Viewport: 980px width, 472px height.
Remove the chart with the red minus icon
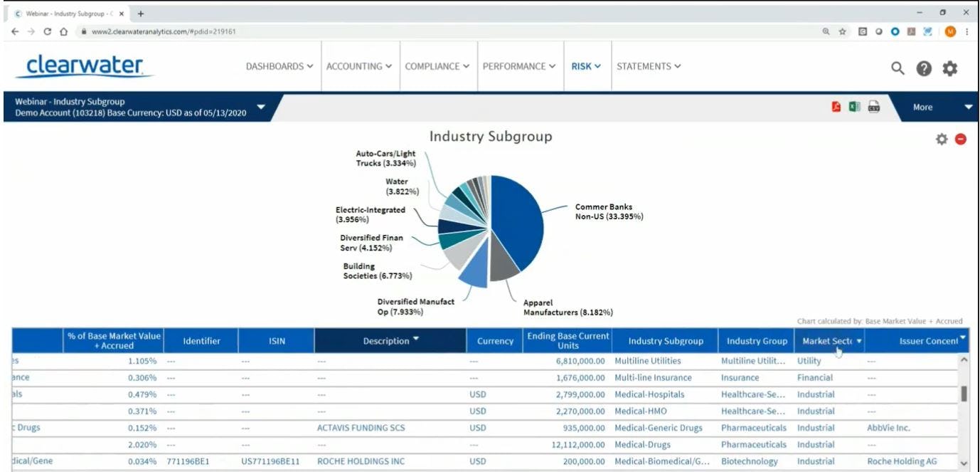961,140
